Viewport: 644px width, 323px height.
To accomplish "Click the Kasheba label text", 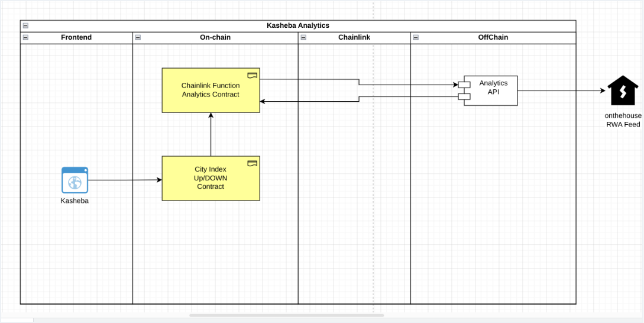I will point(75,201).
